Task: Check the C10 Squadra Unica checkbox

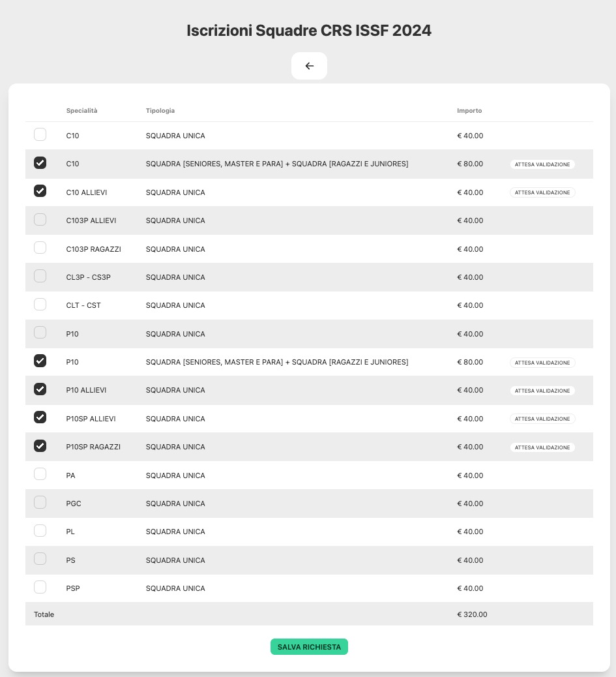Action: click(40, 135)
